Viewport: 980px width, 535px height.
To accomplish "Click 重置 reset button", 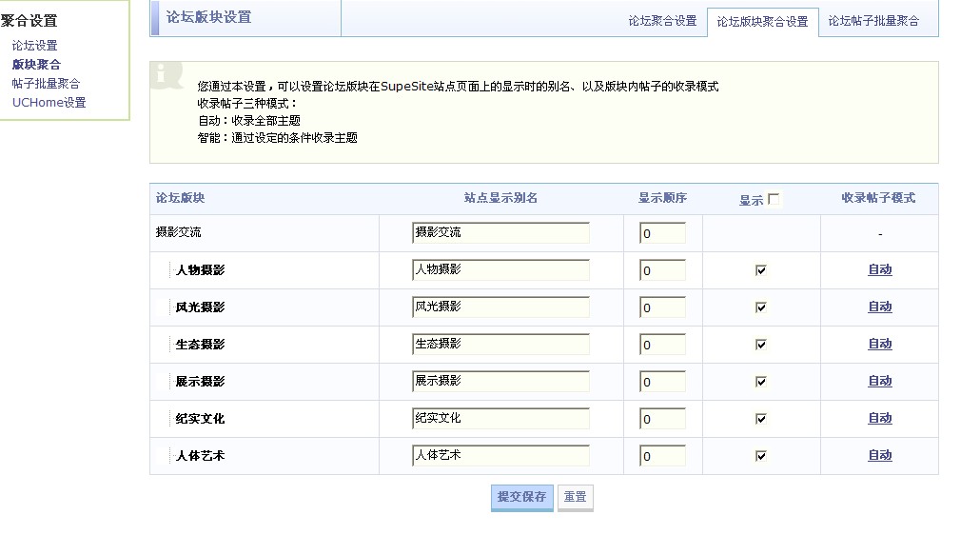I will (x=575, y=498).
